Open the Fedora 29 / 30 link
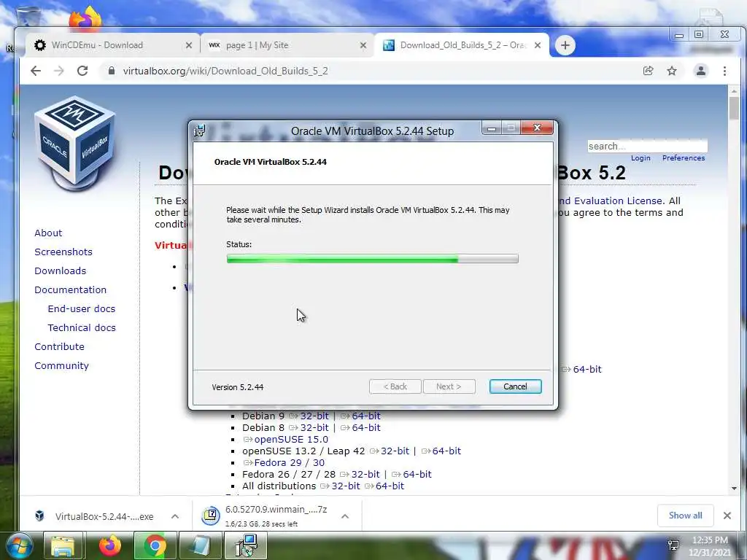This screenshot has width=747, height=560. click(x=289, y=463)
